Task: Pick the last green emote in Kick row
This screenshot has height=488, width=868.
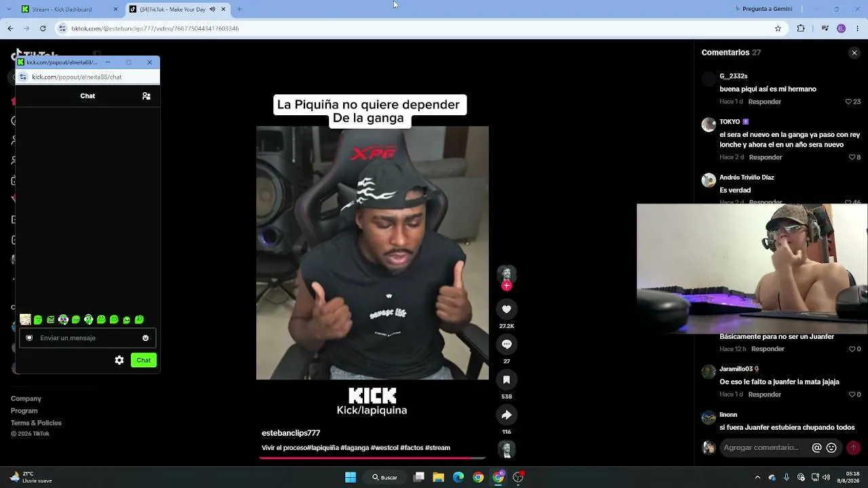Action: tap(139, 320)
